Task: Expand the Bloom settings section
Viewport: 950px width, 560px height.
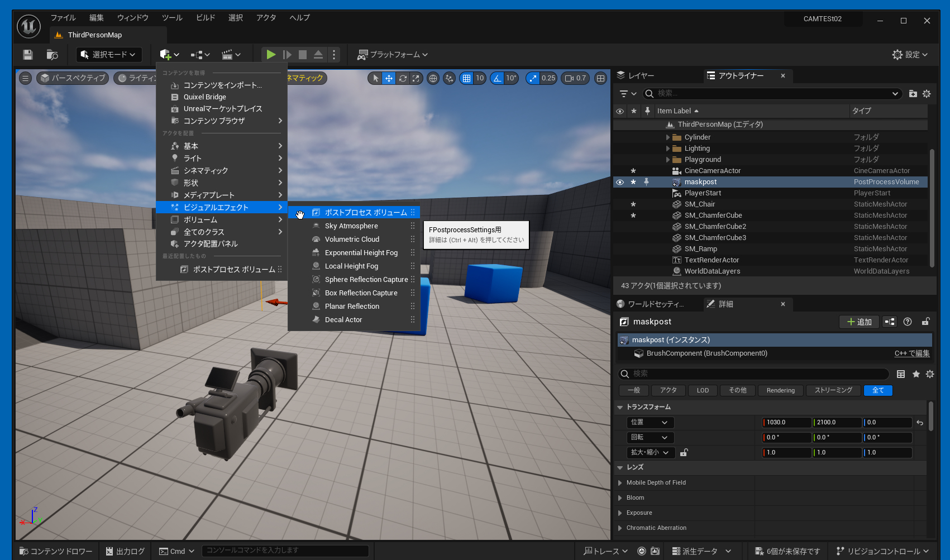Action: click(620, 497)
